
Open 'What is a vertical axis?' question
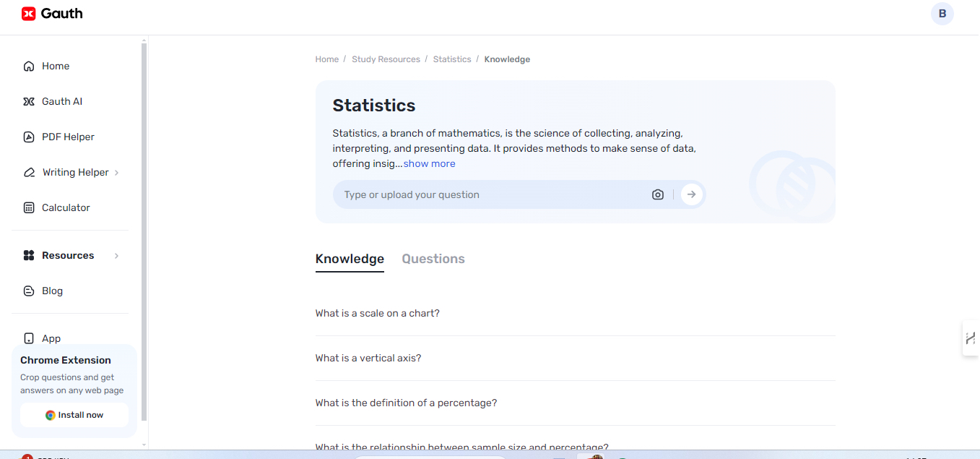[368, 358]
